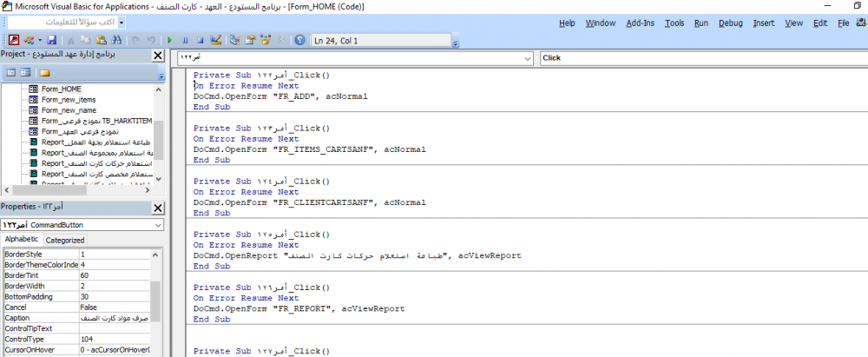This screenshot has width=868, height=357.
Task: Open the Tools menu
Action: point(674,23)
